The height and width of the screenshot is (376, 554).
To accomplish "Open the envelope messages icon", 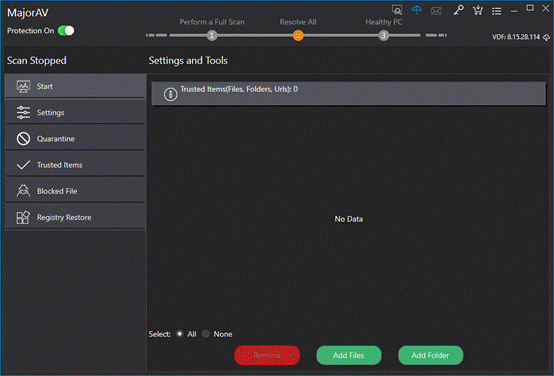I will point(436,11).
